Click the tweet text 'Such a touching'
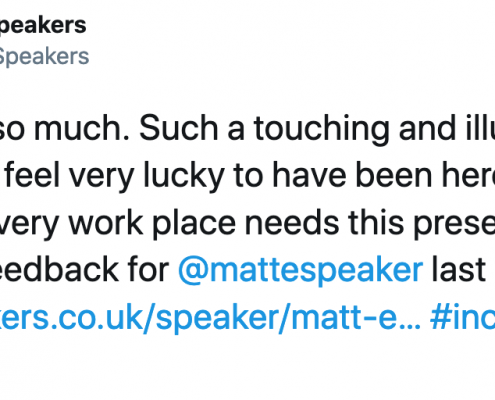The width and height of the screenshot is (495, 400). tap(264, 129)
